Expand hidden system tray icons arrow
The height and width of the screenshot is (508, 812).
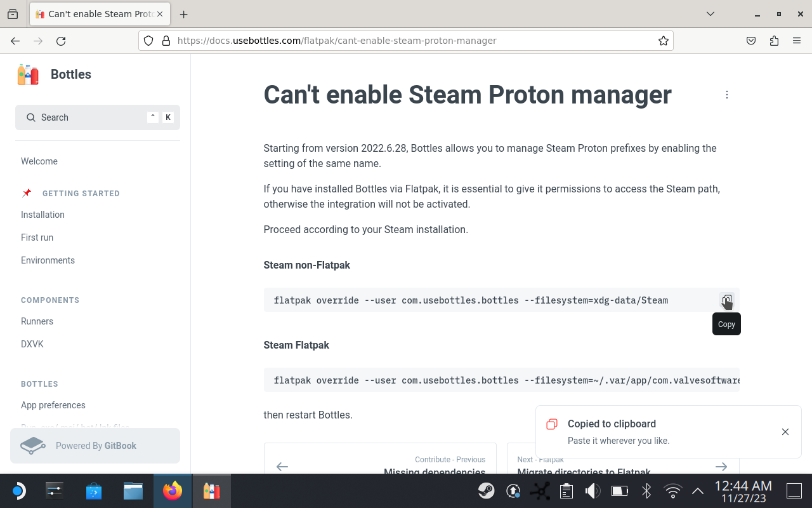pyautogui.click(x=697, y=491)
